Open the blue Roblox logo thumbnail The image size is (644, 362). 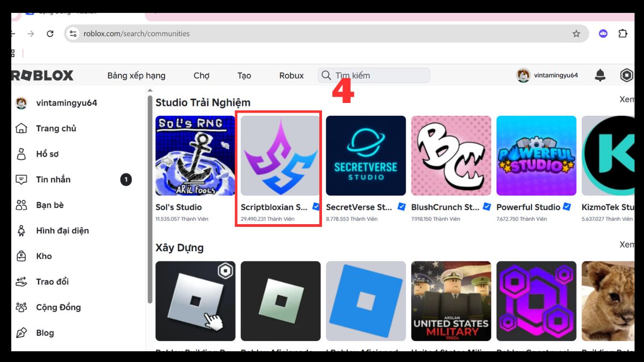(x=366, y=301)
